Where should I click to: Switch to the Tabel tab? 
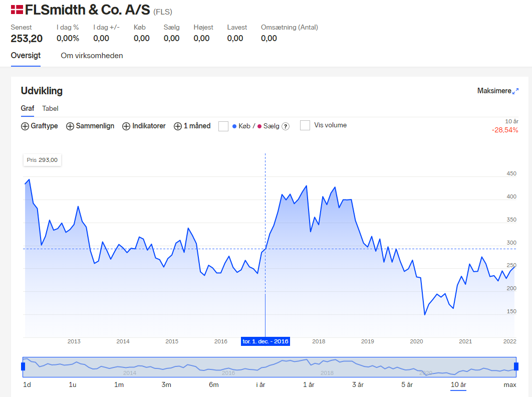click(x=50, y=108)
